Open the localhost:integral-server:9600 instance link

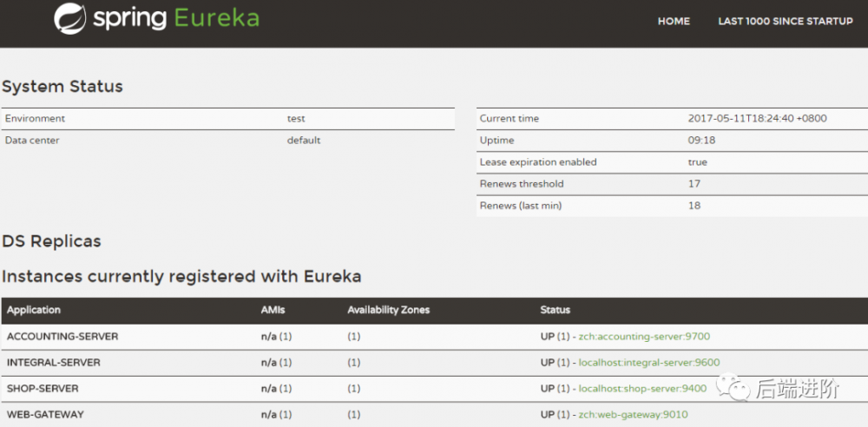[649, 363]
